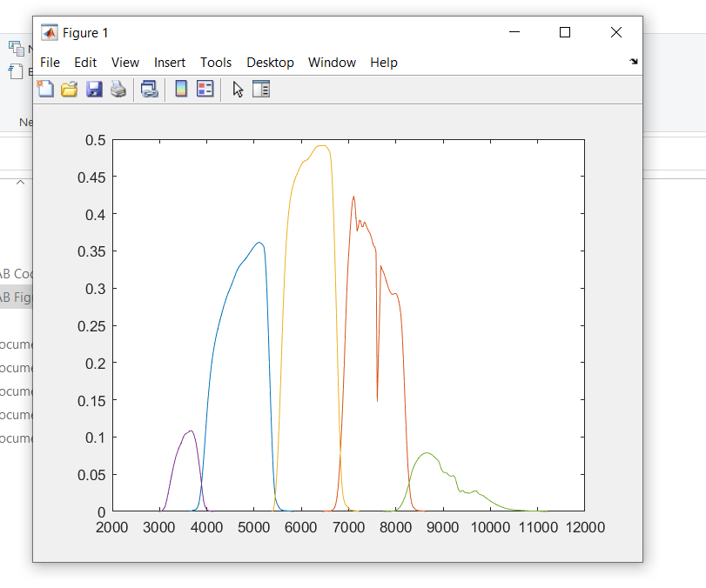Open the File menu
Viewport: 706px width, 588px height.
click(50, 62)
